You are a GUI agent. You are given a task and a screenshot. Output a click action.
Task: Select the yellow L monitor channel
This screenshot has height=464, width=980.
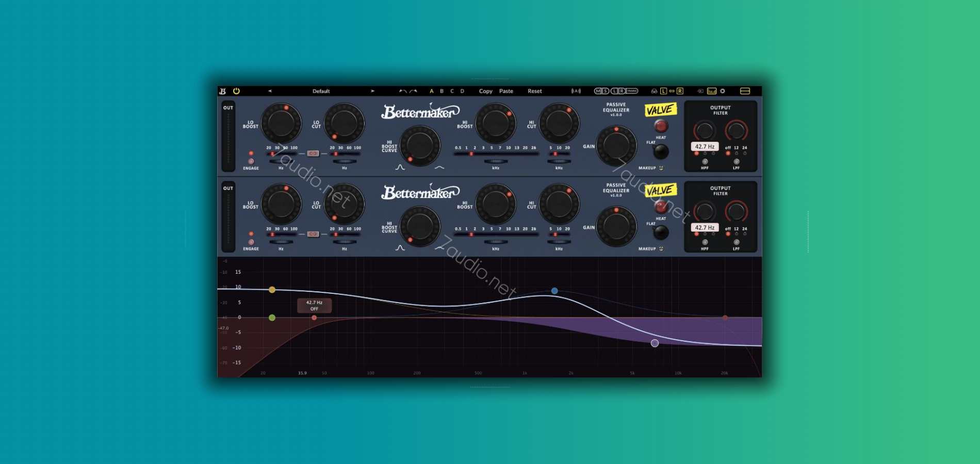[x=663, y=91]
